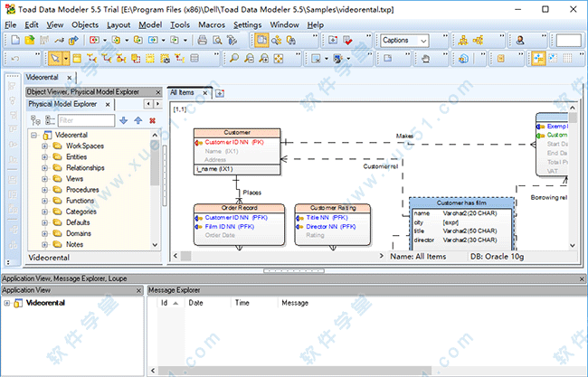Click the verify model red checkmark icon

pos(347,40)
